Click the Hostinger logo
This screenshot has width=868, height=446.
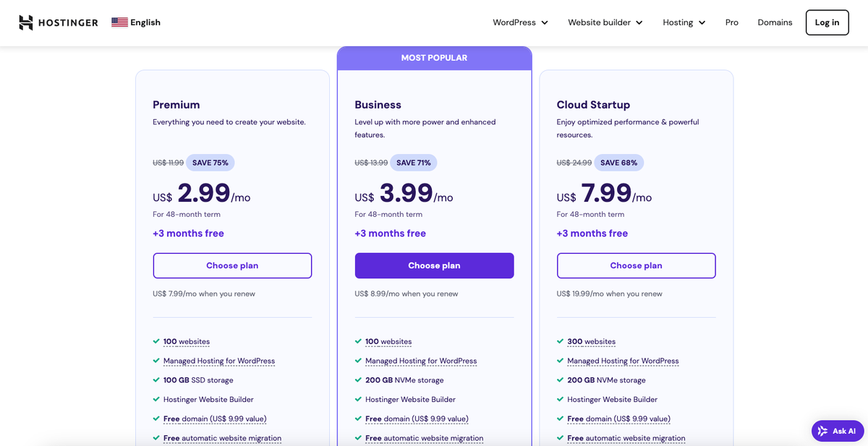(58, 22)
